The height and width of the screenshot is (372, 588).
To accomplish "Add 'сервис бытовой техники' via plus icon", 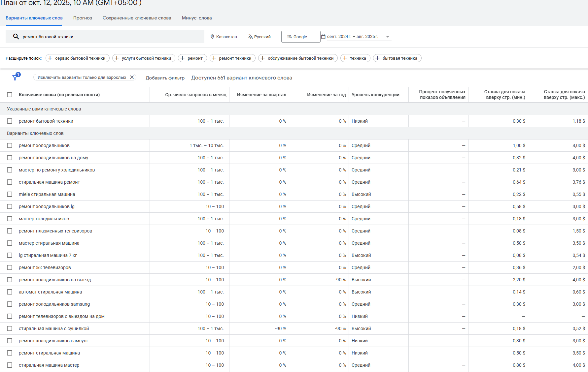I will (x=50, y=58).
